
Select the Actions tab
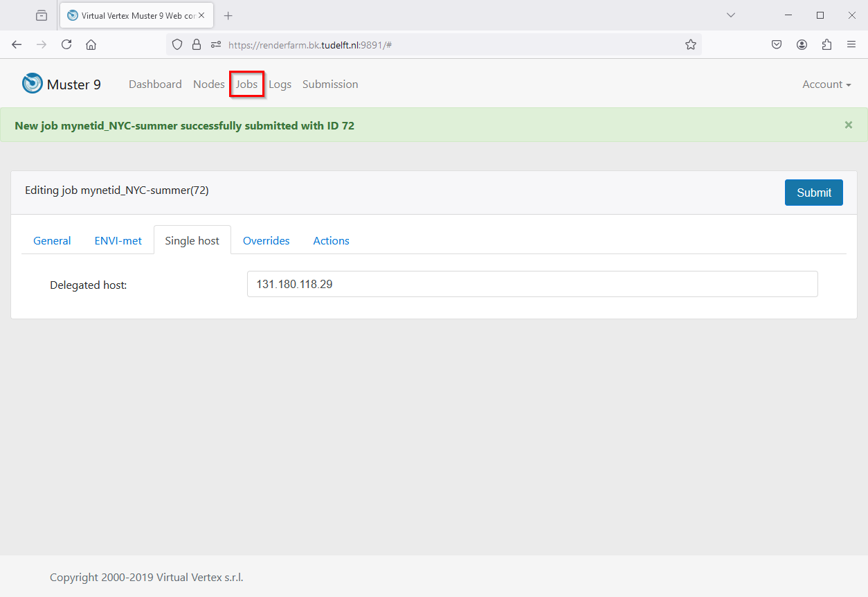(x=331, y=241)
